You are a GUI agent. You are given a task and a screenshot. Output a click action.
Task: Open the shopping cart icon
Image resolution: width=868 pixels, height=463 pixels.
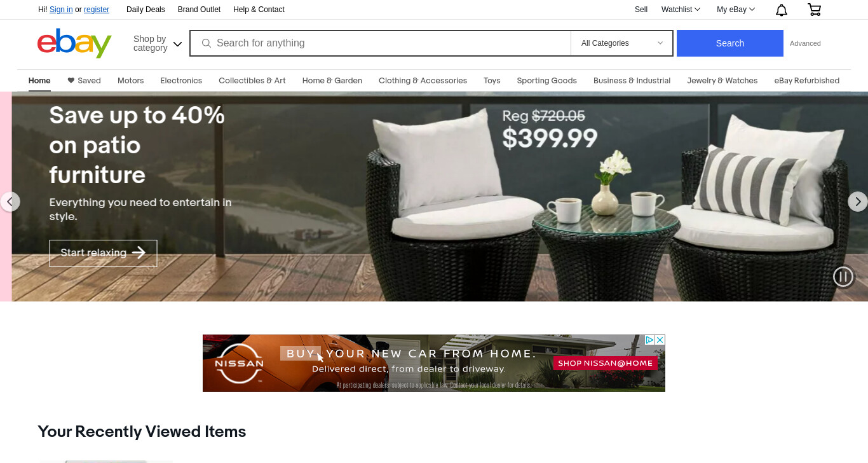point(814,10)
